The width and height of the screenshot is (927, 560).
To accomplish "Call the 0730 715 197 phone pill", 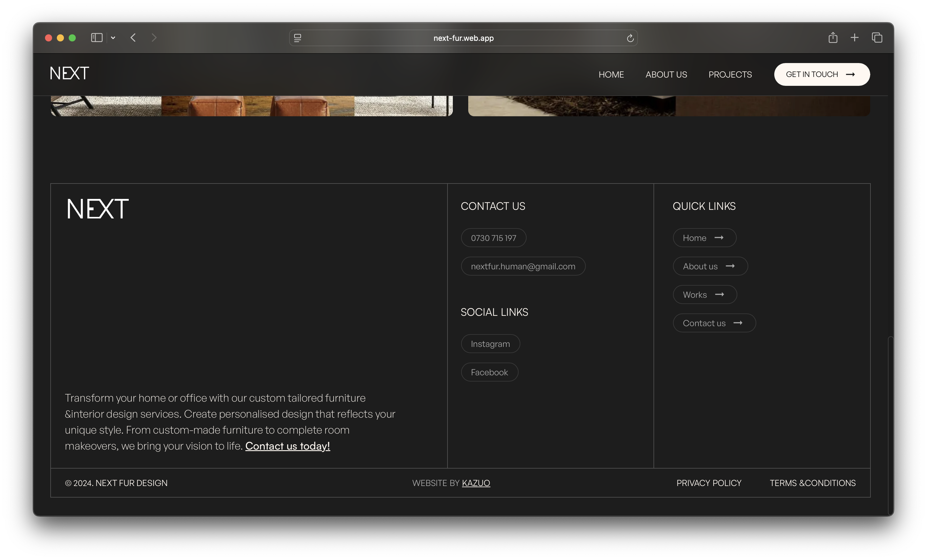I will point(494,238).
